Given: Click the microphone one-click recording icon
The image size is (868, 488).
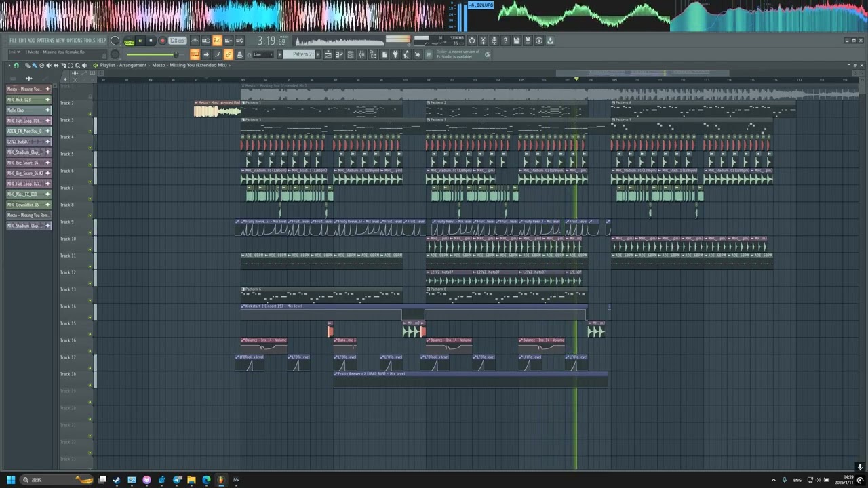Looking at the screenshot, I should (494, 41).
